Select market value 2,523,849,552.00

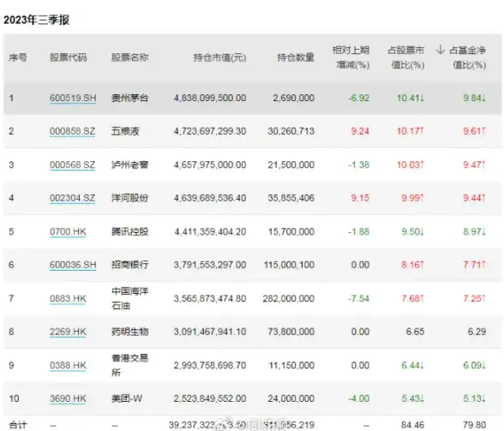tap(210, 398)
